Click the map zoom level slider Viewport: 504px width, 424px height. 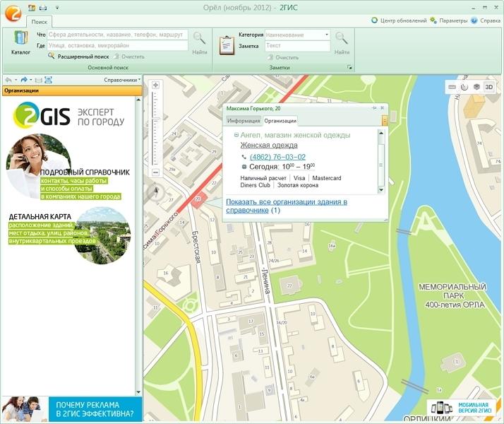(155, 127)
